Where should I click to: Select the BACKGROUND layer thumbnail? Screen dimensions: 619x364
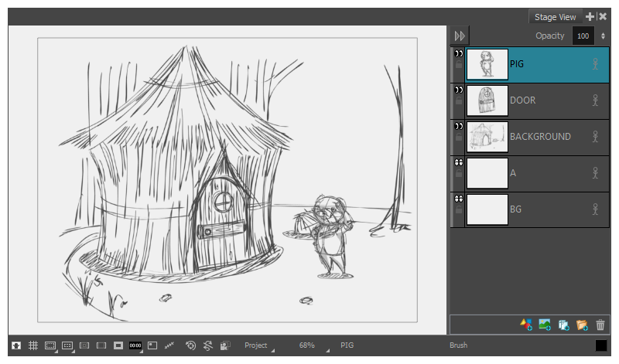(x=487, y=138)
